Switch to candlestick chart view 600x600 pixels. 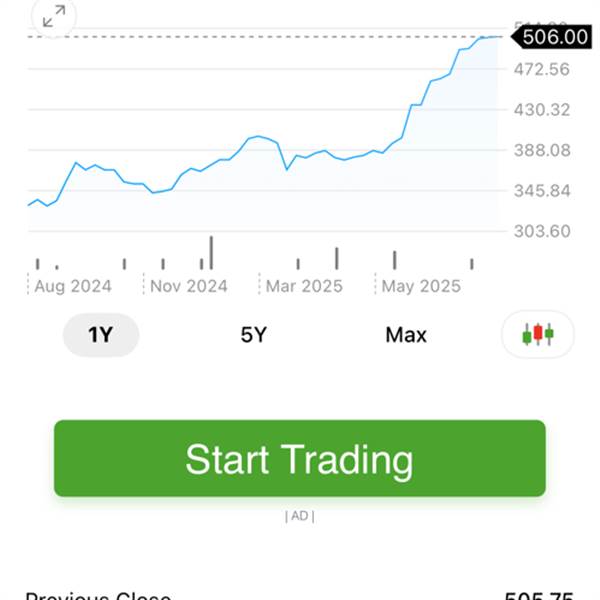click(538, 334)
